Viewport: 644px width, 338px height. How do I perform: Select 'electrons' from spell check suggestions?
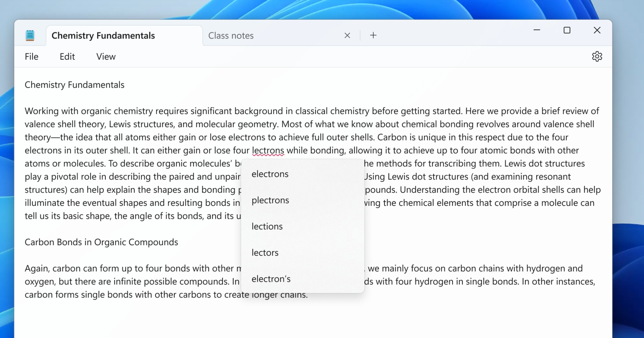coord(270,174)
